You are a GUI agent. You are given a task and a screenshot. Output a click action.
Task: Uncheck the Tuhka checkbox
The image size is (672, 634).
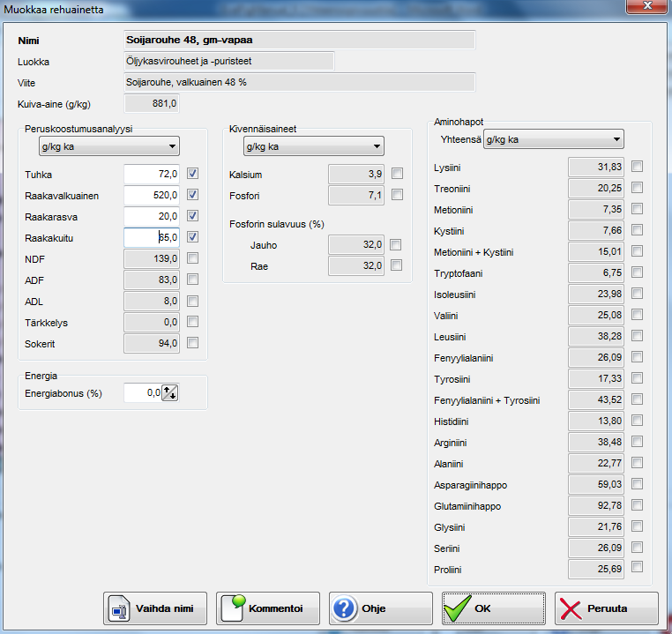click(192, 174)
